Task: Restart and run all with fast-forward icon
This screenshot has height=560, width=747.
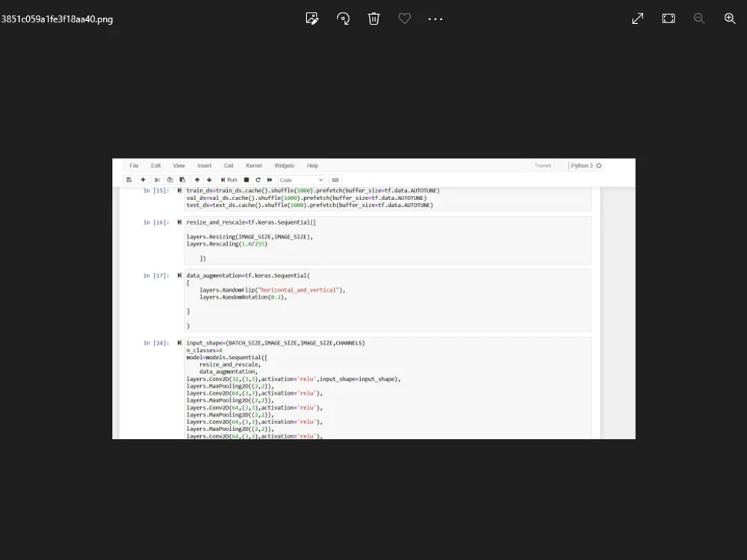Action: [270, 180]
